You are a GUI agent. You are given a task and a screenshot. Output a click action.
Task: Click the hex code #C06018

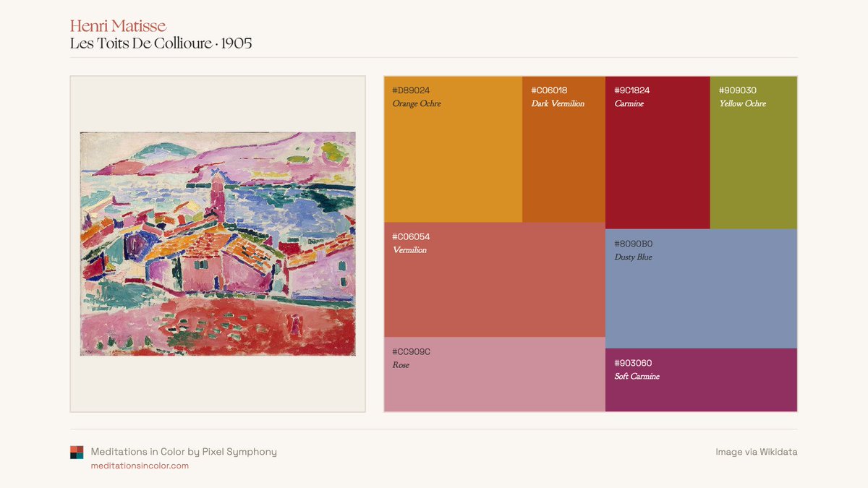click(549, 90)
